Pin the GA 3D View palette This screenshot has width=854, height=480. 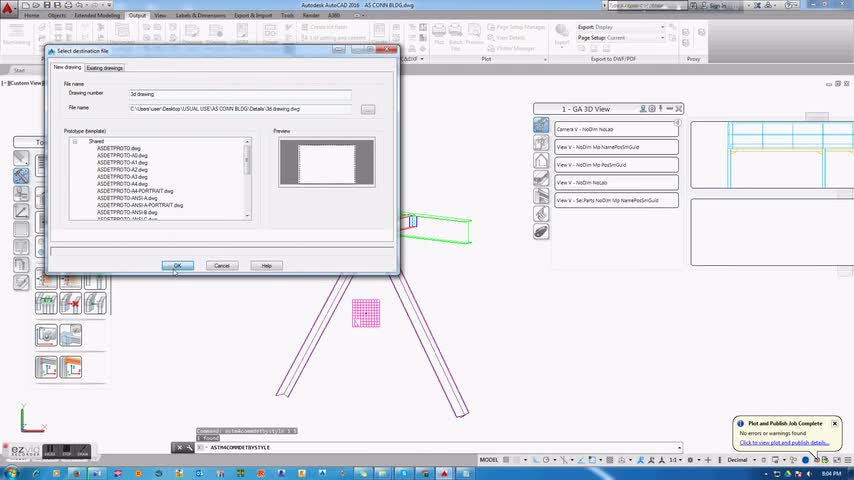tap(661, 109)
